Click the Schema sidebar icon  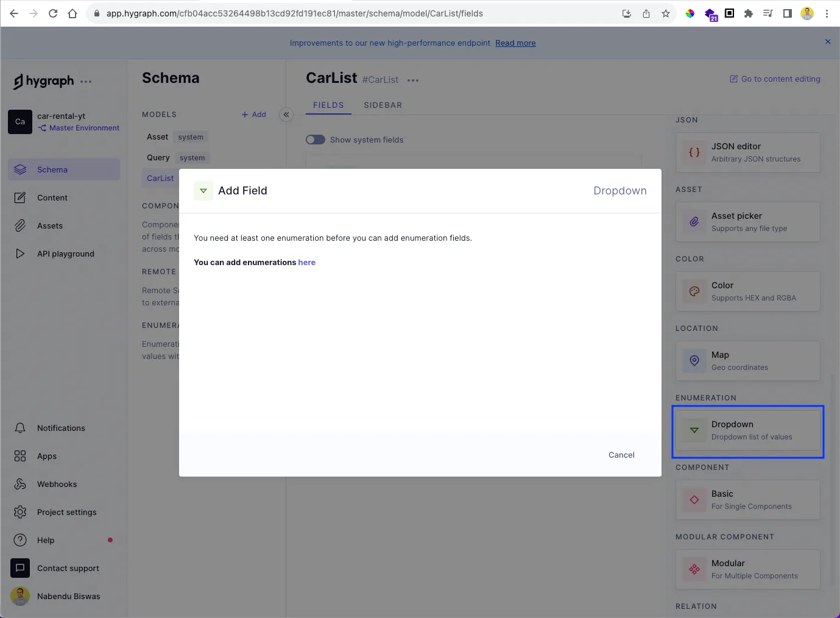tap(20, 169)
